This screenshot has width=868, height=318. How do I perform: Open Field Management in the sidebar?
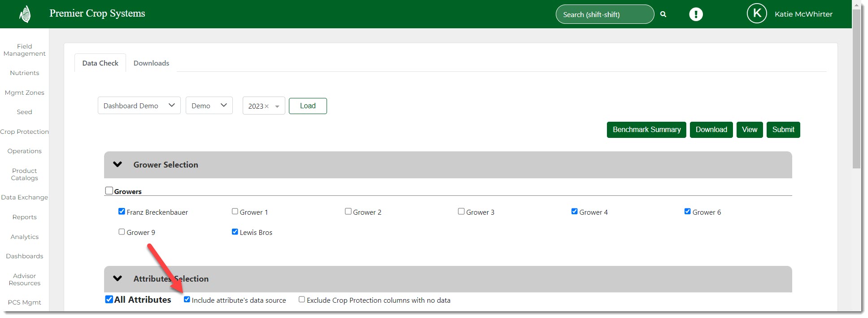(25, 50)
